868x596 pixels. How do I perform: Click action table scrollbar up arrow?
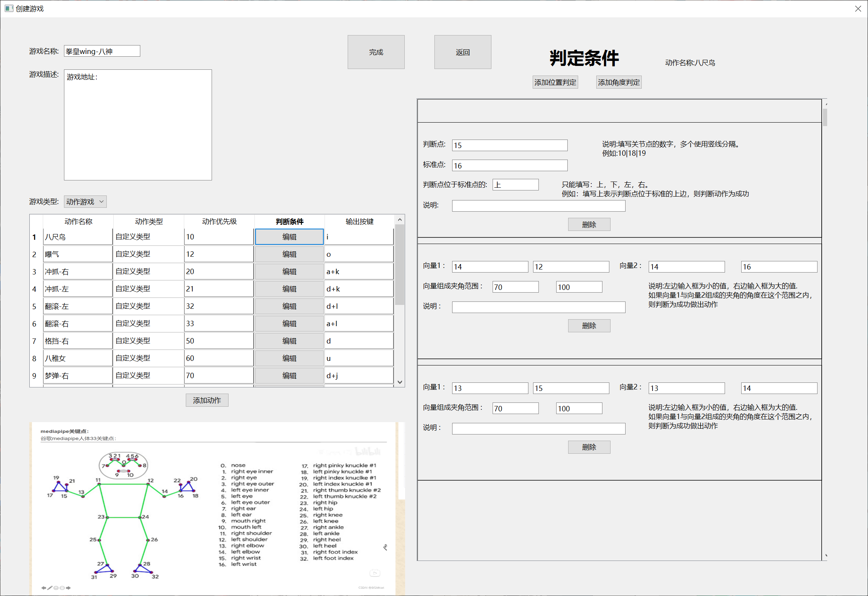point(400,219)
